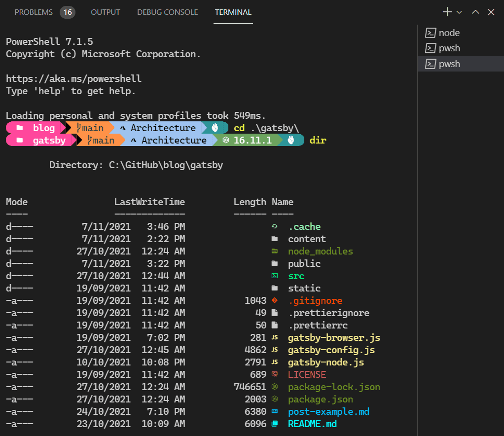Click the pink gatsby folder prompt segment
This screenshot has height=436, width=504.
(x=41, y=141)
